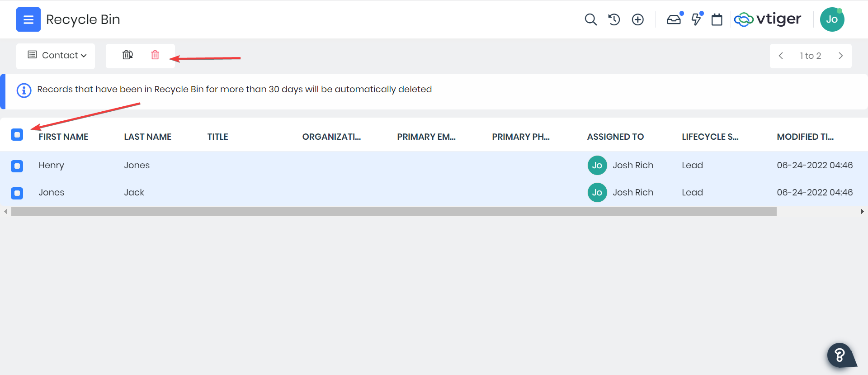Viewport: 868px width, 375px height.
Task: Open the help question mark bubble
Action: point(840,355)
